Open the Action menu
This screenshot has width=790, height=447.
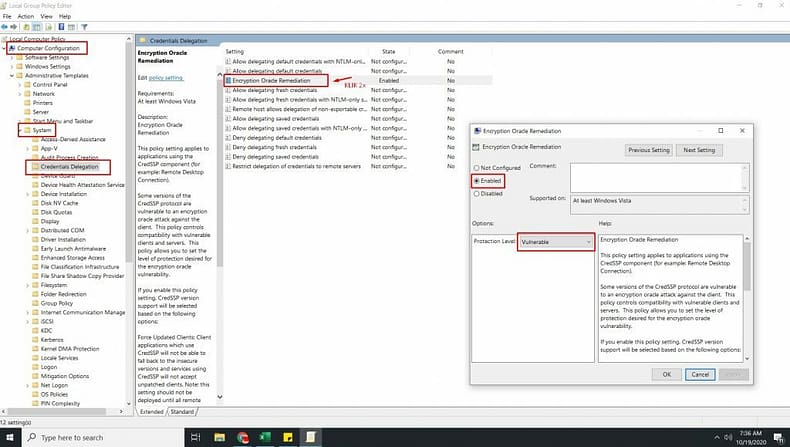pyautogui.click(x=26, y=17)
